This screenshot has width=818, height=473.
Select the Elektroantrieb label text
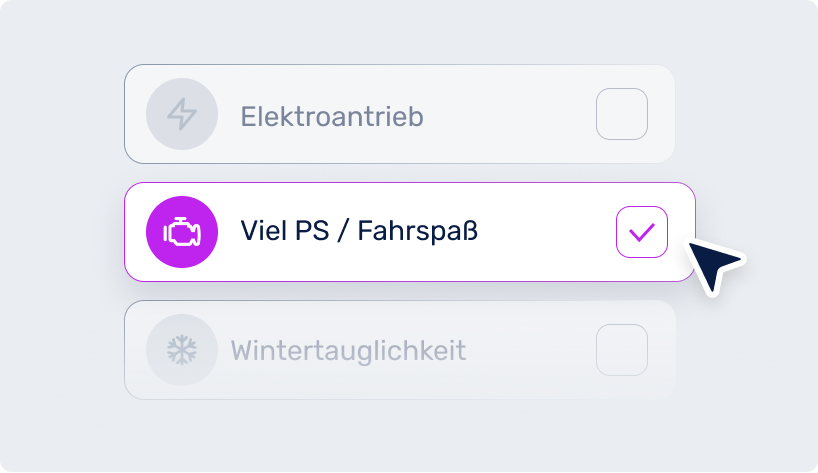tap(332, 117)
